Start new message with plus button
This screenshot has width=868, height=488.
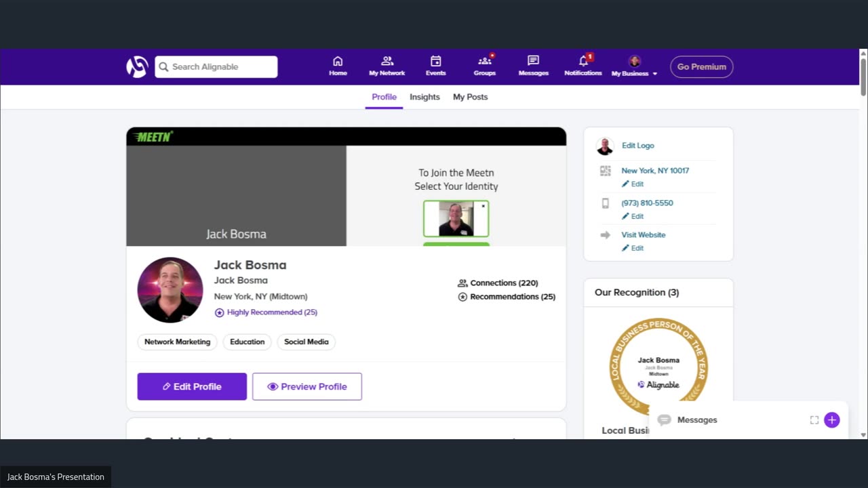click(x=832, y=420)
